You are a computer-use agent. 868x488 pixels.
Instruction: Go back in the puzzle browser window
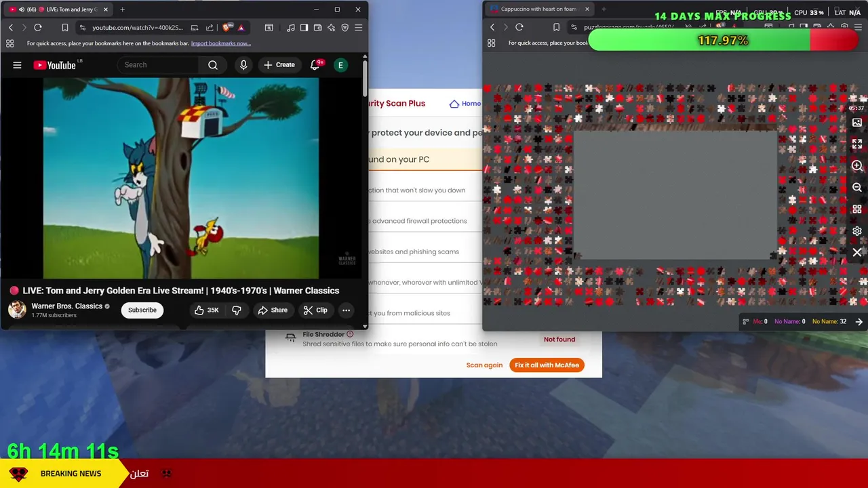pyautogui.click(x=492, y=27)
